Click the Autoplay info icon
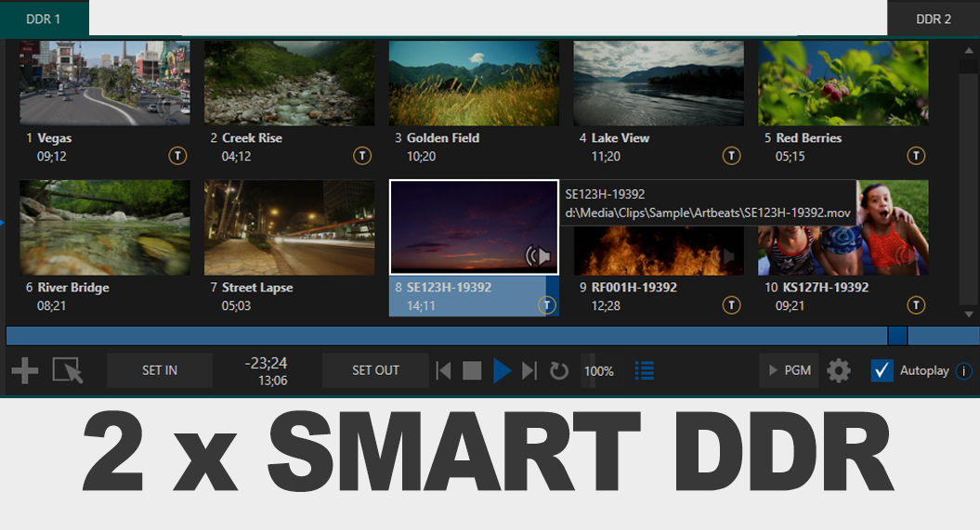The height and width of the screenshot is (530, 980). click(963, 371)
